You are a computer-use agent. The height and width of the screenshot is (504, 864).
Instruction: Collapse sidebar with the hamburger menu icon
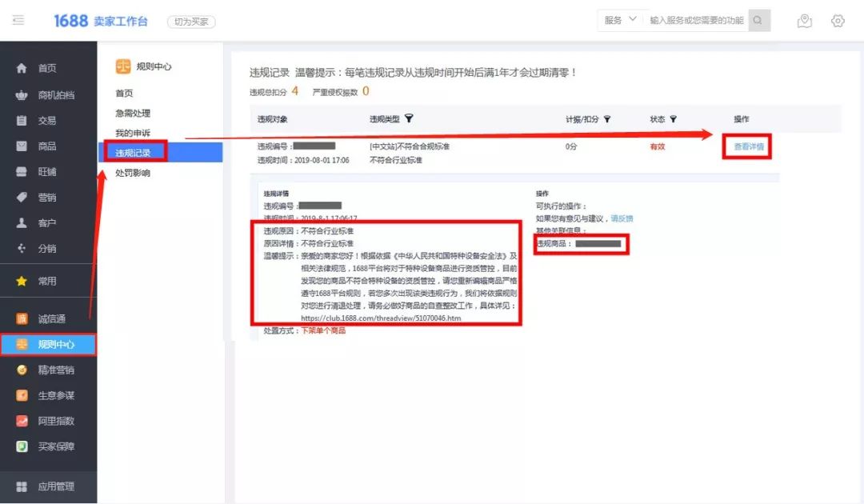(18, 20)
